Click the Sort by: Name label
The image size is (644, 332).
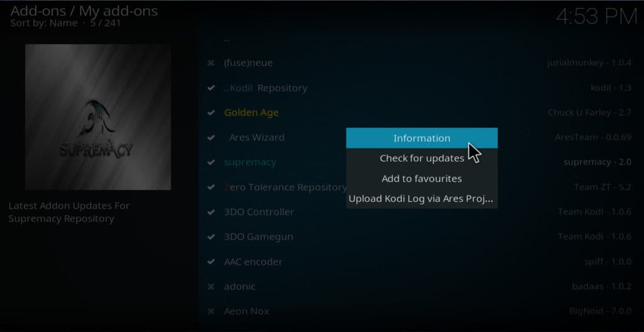44,23
